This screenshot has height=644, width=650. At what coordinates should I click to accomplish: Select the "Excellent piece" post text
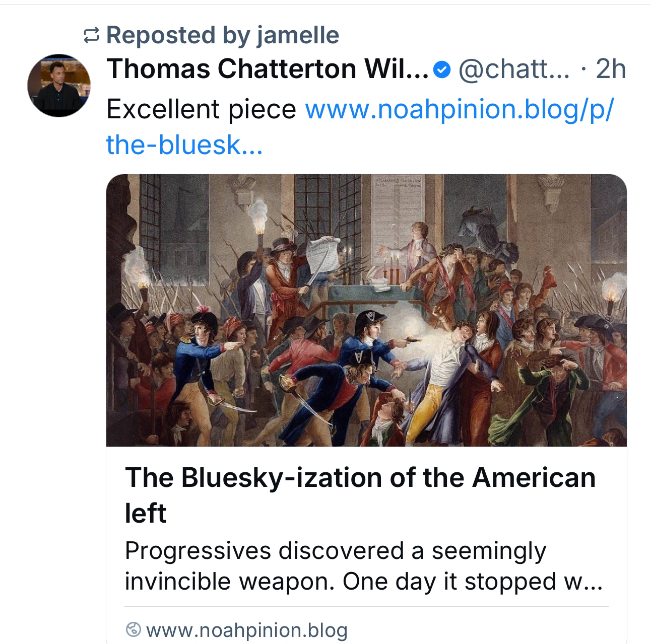point(202,109)
